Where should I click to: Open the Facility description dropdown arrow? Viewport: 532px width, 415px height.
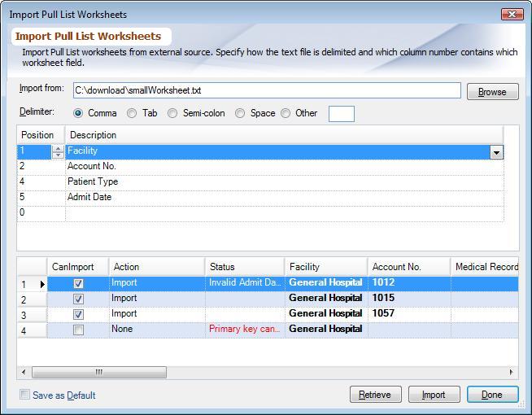496,152
